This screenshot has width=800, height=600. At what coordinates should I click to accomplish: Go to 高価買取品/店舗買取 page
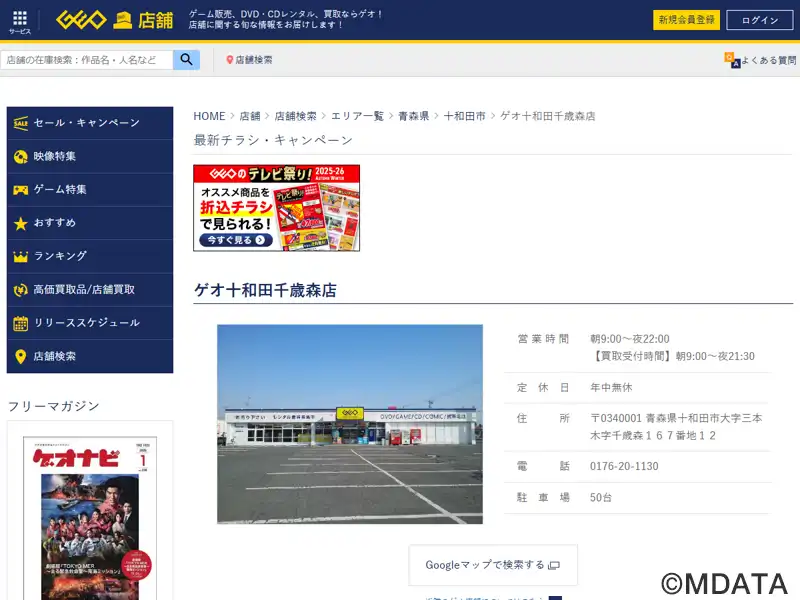coord(89,289)
